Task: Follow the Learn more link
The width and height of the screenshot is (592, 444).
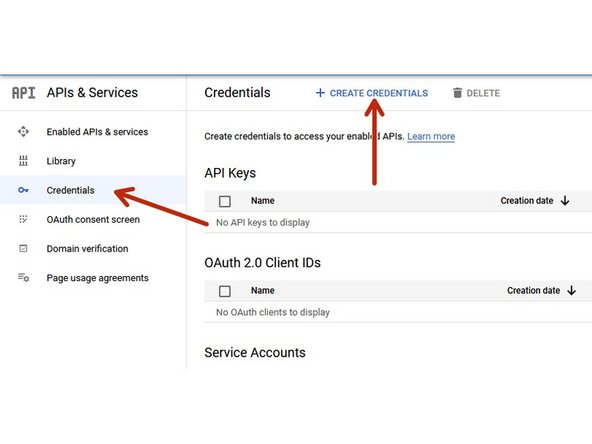Action: pos(431,136)
